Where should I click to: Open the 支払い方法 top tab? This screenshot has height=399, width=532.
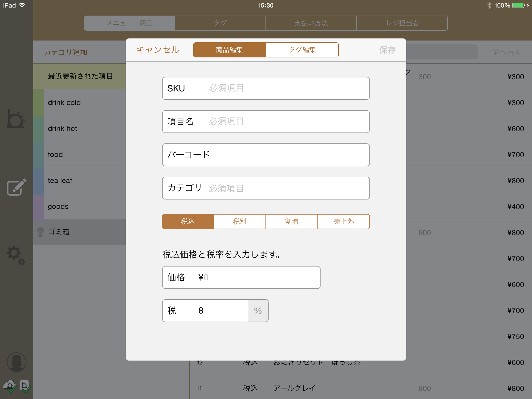point(311,23)
